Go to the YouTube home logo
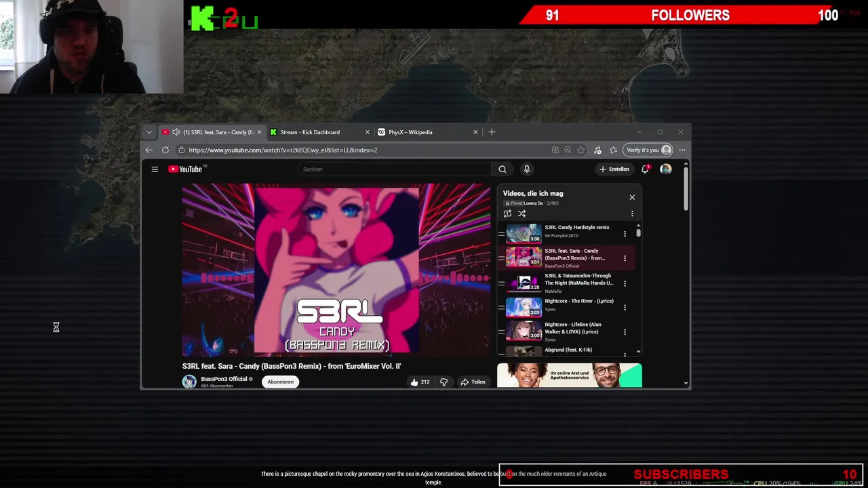The height and width of the screenshot is (488, 868). 186,169
